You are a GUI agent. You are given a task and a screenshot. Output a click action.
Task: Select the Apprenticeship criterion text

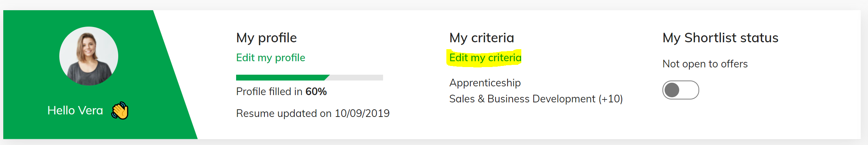485,83
